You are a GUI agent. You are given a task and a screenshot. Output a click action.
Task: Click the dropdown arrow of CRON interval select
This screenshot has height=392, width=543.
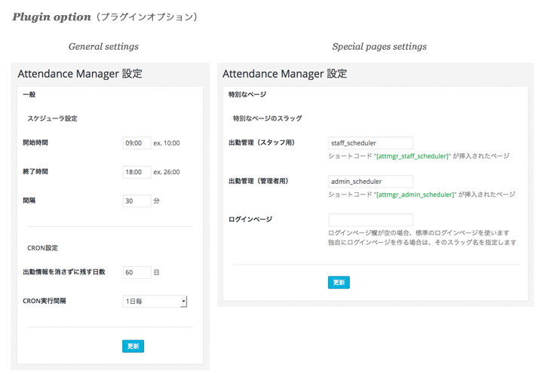coord(184,302)
